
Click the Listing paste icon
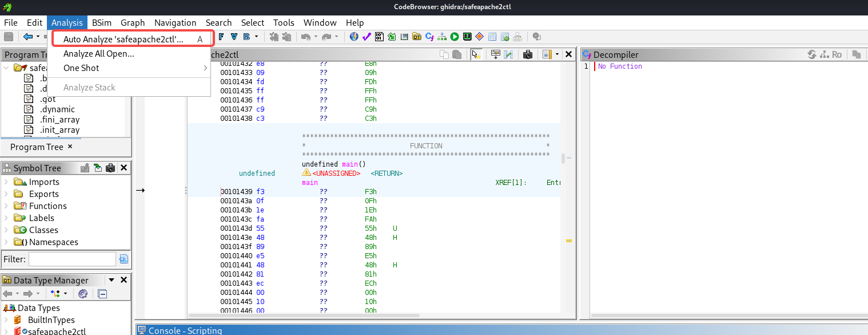coord(457,54)
